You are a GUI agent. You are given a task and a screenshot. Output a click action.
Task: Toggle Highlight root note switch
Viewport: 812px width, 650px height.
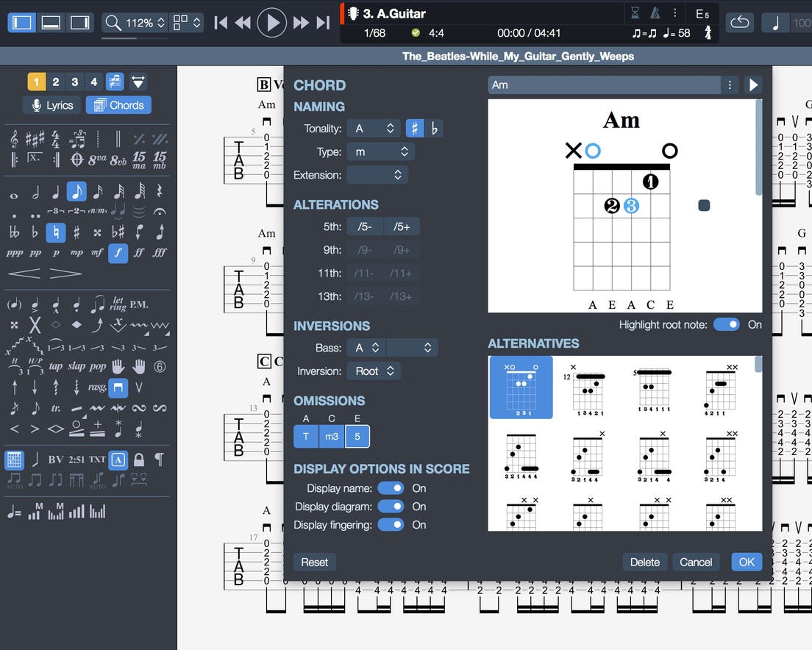coord(727,324)
